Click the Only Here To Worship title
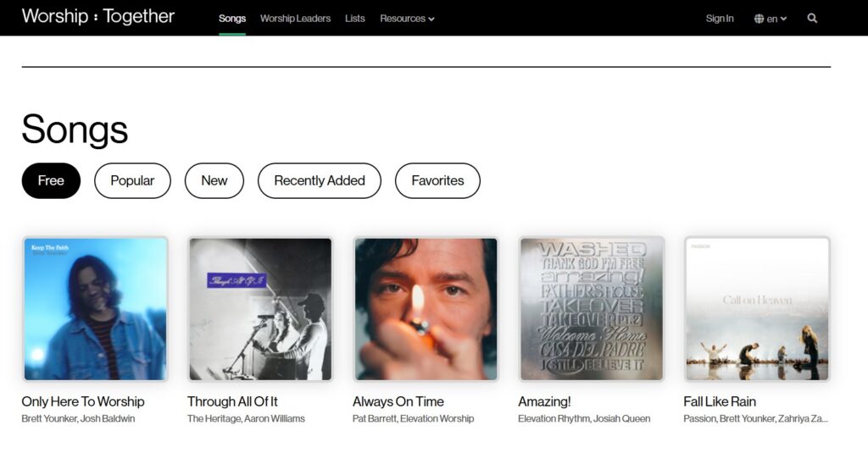 point(83,401)
